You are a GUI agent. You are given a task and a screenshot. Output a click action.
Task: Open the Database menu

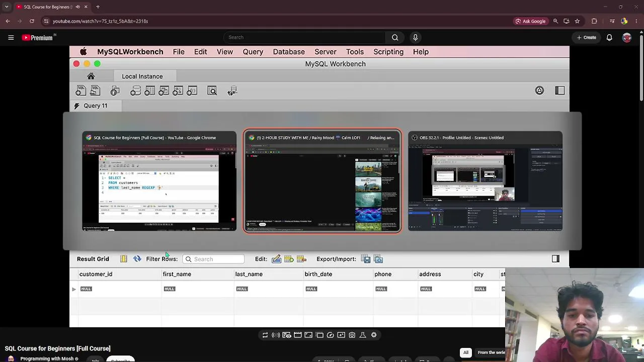[289, 52]
